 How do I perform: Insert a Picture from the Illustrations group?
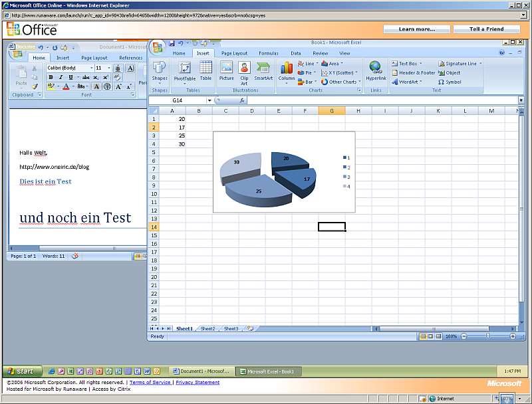[x=226, y=71]
